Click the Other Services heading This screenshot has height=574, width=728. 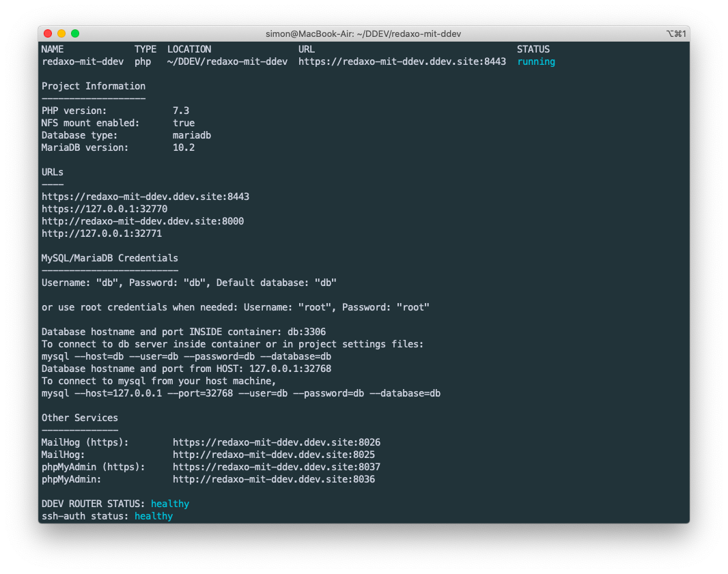(x=80, y=418)
